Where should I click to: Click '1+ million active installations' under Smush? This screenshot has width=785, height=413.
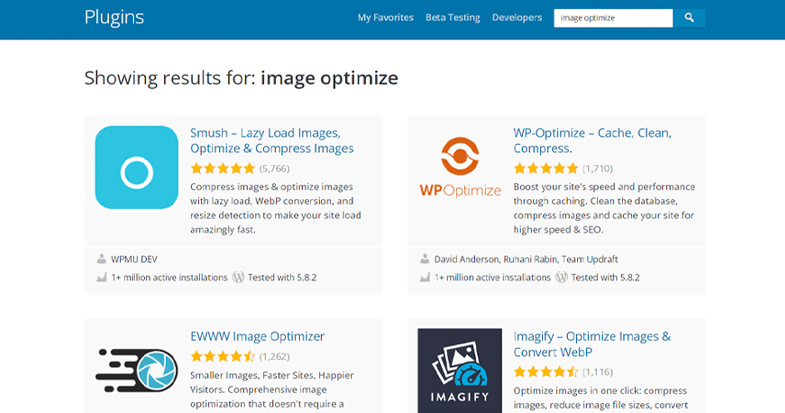pyautogui.click(x=169, y=277)
